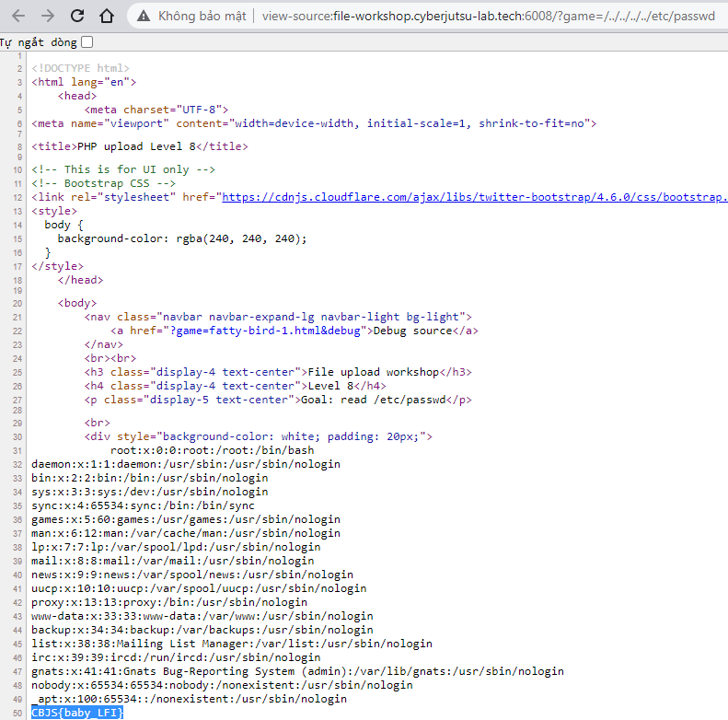Click the <!DOCTYPE html> line
The width and height of the screenshot is (728, 720).
click(81, 68)
